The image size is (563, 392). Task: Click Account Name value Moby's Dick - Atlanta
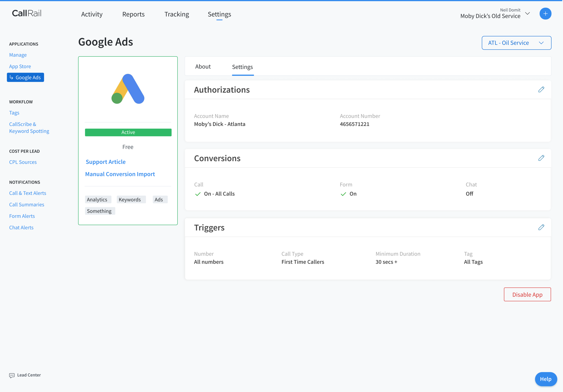point(220,124)
